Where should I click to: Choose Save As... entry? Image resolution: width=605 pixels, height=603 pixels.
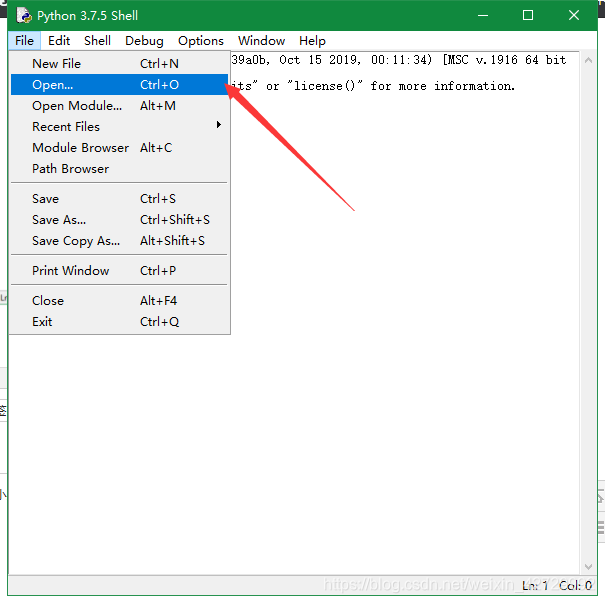click(x=119, y=220)
